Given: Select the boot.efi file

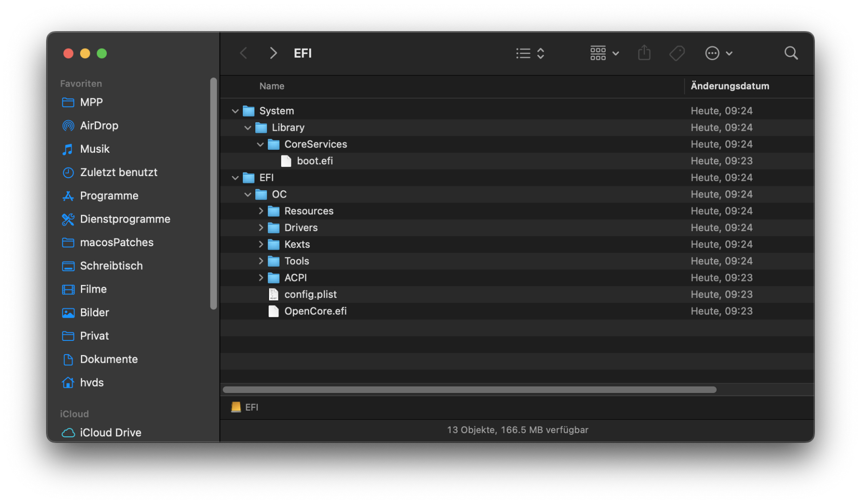Looking at the screenshot, I should tap(315, 161).
